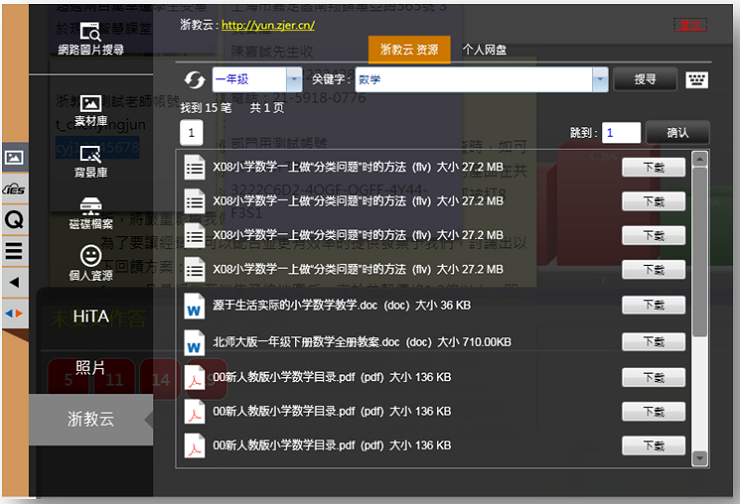Click the results list scrollbar thumb
The image size is (740, 504).
point(699,252)
